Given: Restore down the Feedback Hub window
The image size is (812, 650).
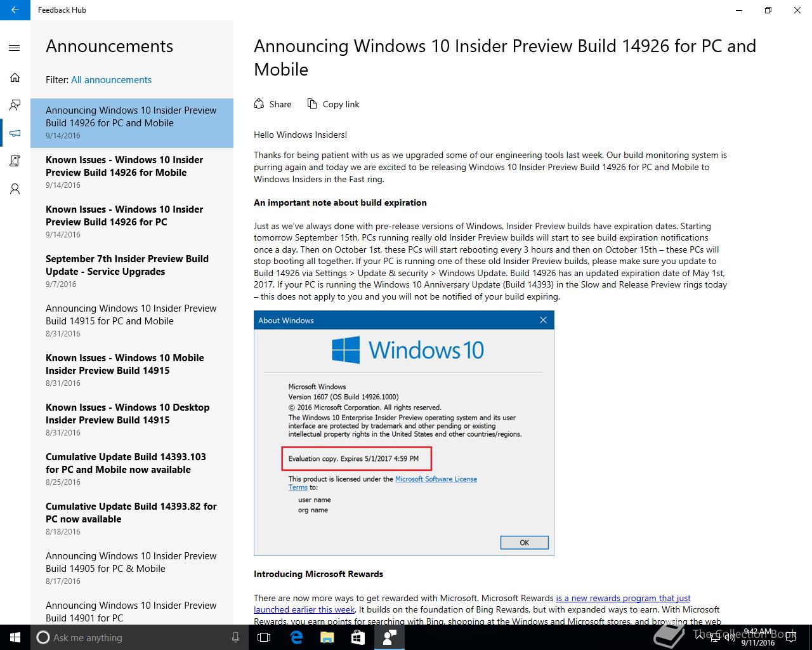Looking at the screenshot, I should click(x=768, y=10).
